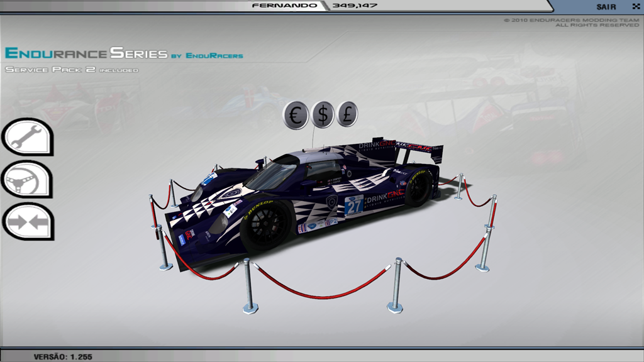Click the 2010 EnduRacers copyright notice
Viewport: 644px width, 362px height.
[571, 23]
